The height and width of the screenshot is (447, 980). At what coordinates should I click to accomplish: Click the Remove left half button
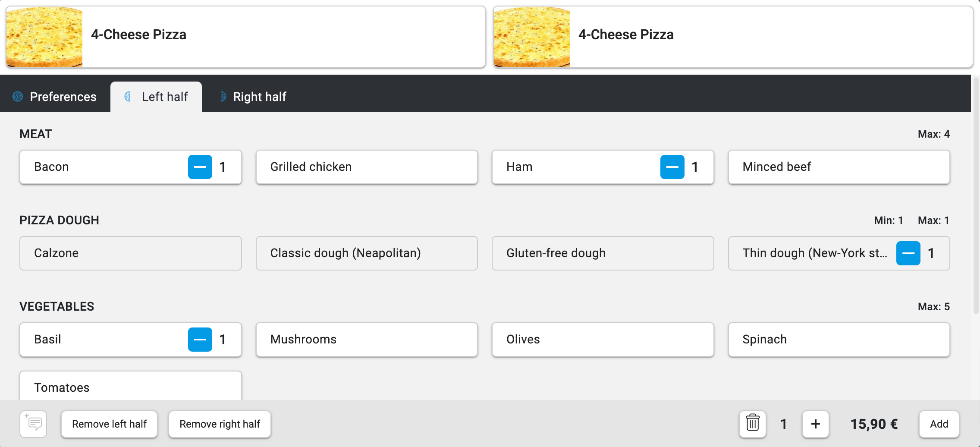109,424
